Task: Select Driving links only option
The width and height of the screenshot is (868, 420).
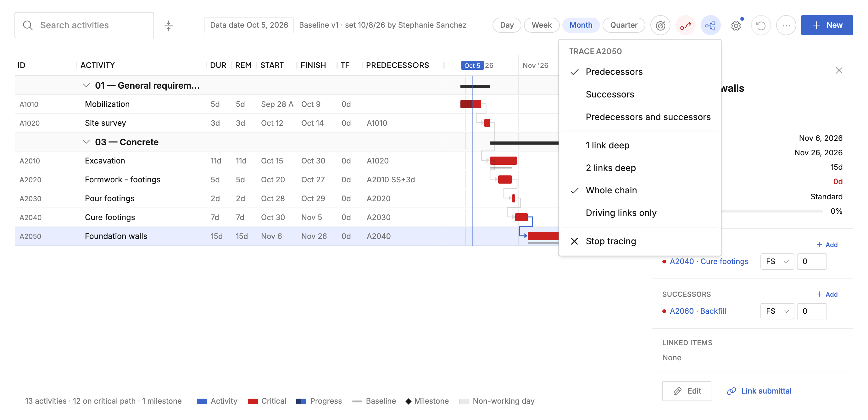Action: (640, 213)
